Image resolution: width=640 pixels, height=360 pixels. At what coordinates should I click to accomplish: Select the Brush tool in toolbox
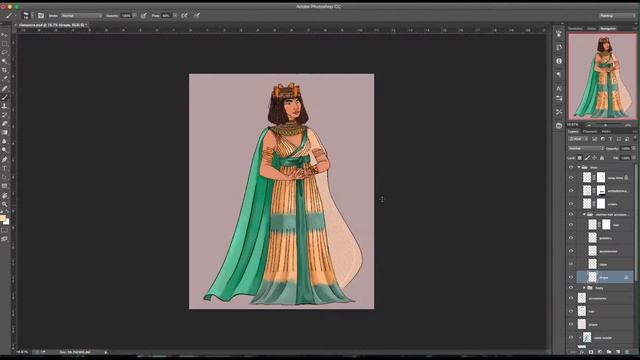4,97
